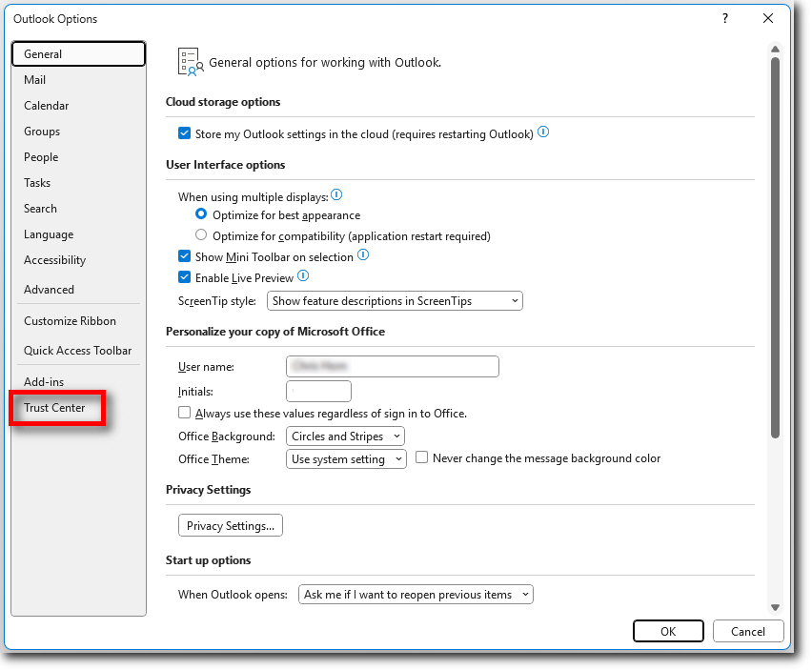
Task: Click the help question mark icon
Action: (725, 19)
